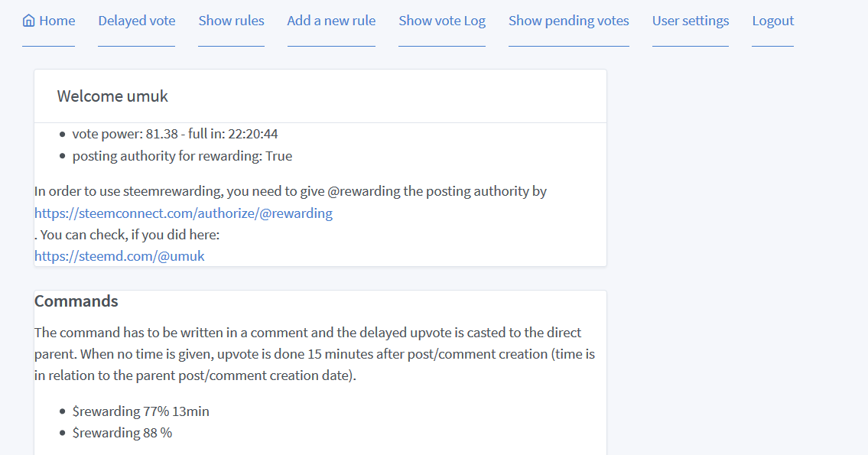Viewport: 868px width, 455px height.
Task: Click the house icon beside Home
Action: tap(29, 21)
